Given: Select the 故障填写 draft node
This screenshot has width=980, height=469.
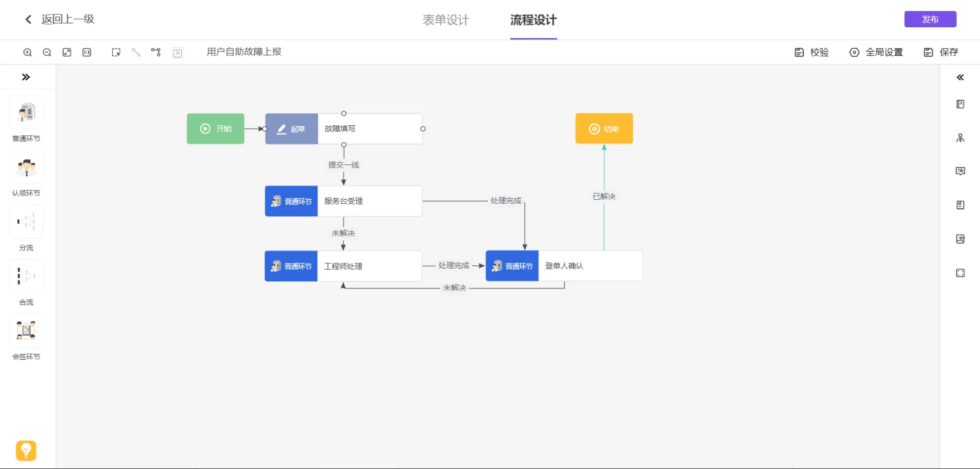Looking at the screenshot, I should (x=344, y=129).
